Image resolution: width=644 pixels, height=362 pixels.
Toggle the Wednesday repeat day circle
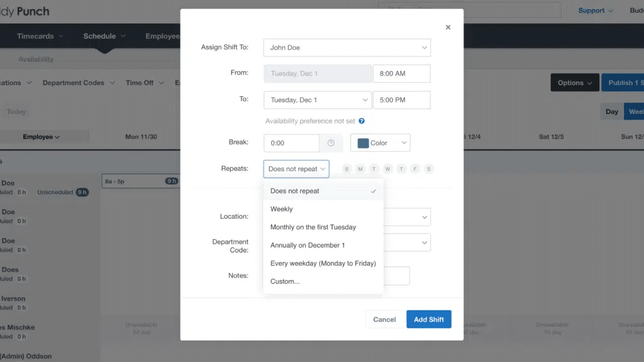[387, 169]
